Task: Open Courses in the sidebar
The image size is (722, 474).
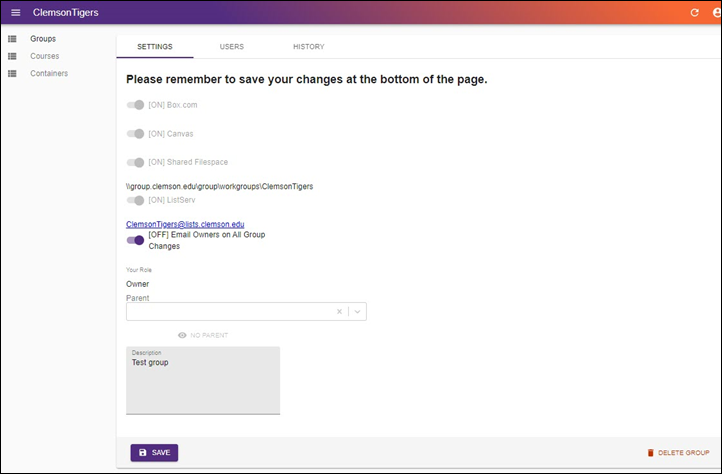Action: 45,56
